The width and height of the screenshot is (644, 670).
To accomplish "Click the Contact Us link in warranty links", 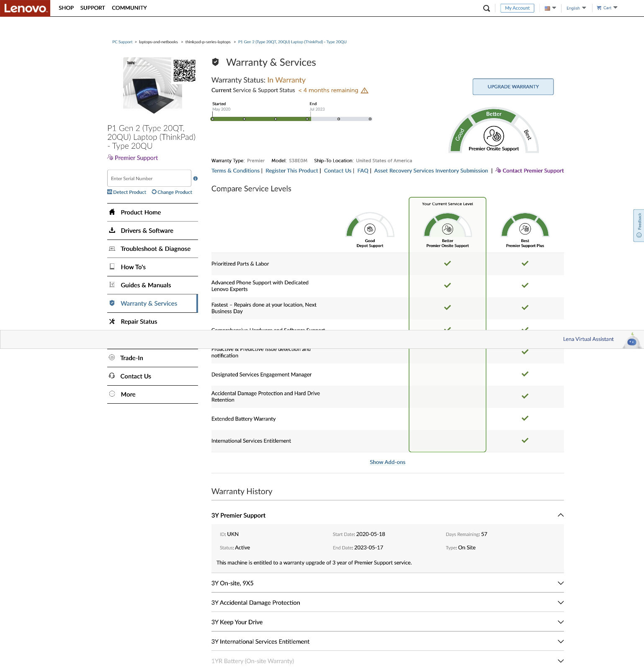I will tap(337, 171).
